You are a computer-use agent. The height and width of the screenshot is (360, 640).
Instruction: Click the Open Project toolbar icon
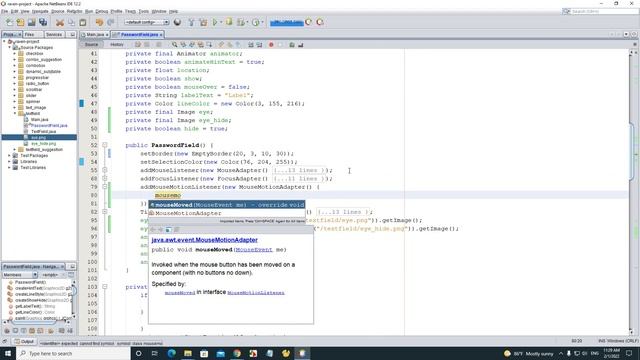click(31, 22)
